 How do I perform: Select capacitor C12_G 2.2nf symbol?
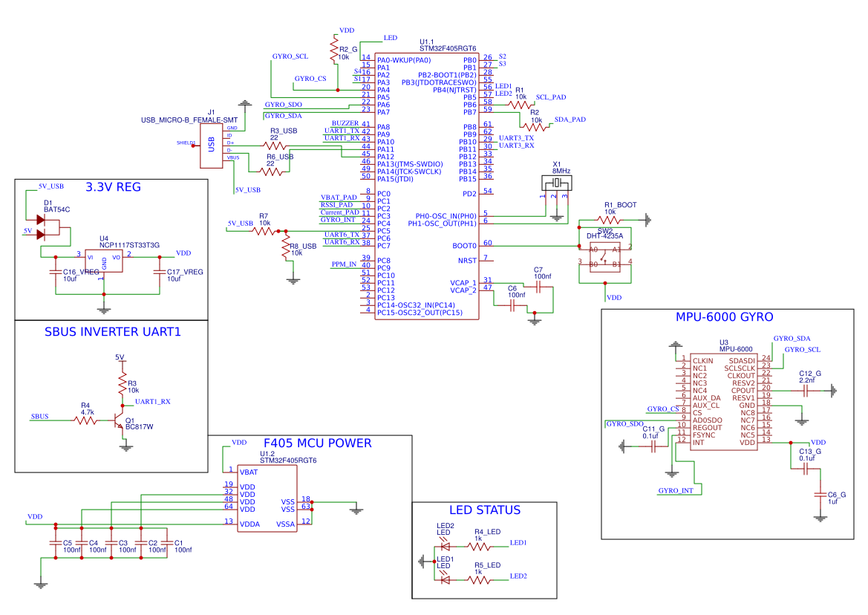click(x=806, y=389)
